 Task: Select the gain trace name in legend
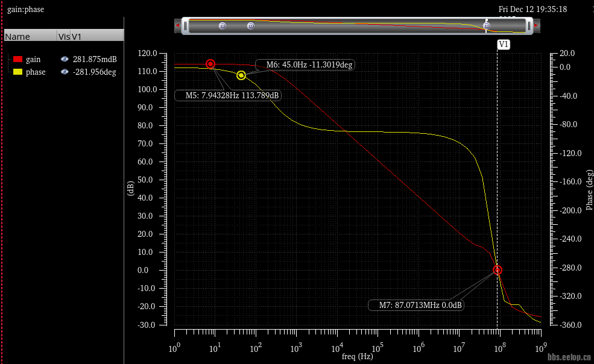tap(33, 59)
